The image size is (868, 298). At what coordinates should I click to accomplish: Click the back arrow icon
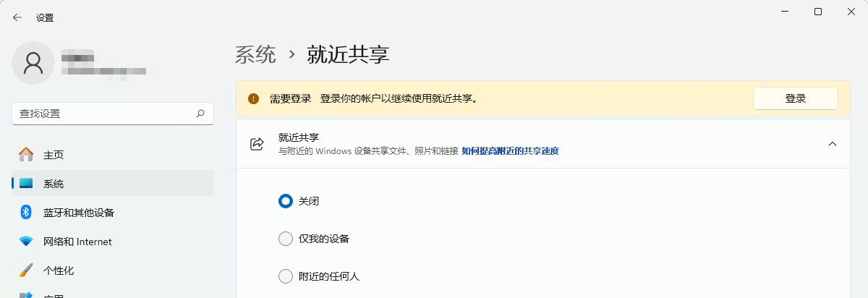click(x=17, y=17)
